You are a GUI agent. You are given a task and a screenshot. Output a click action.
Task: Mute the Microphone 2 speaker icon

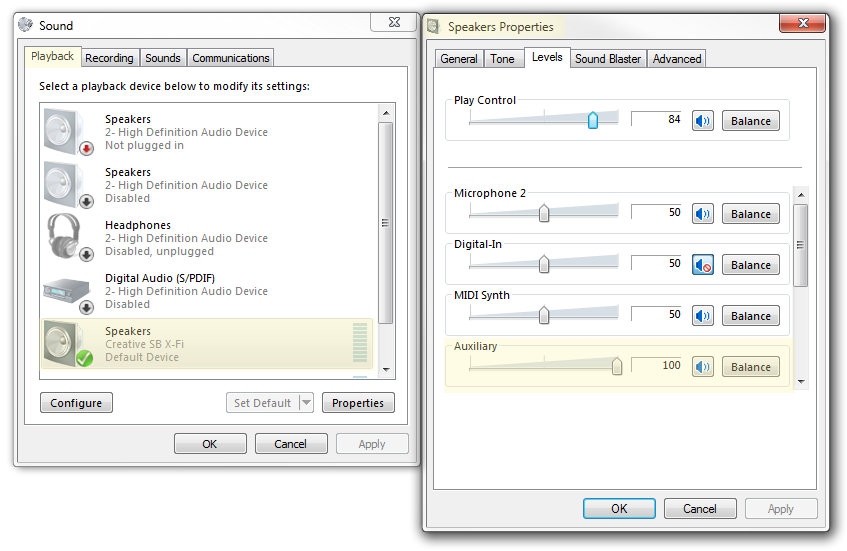tap(702, 213)
